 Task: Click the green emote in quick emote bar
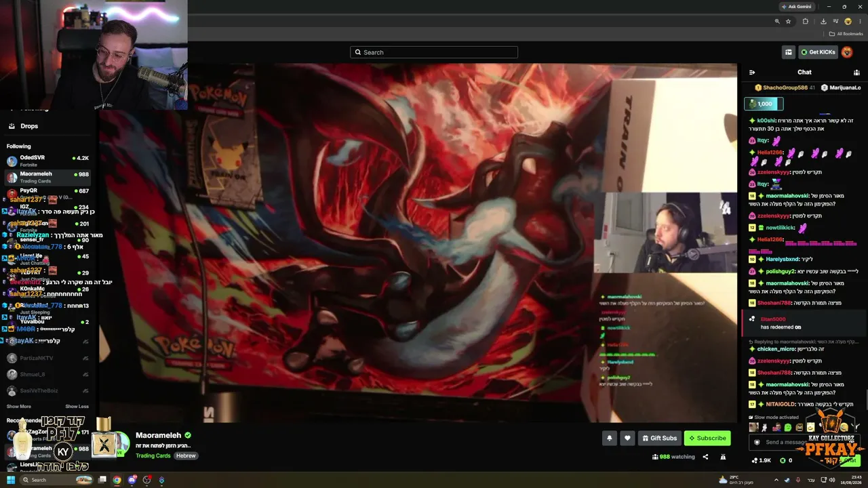787,427
